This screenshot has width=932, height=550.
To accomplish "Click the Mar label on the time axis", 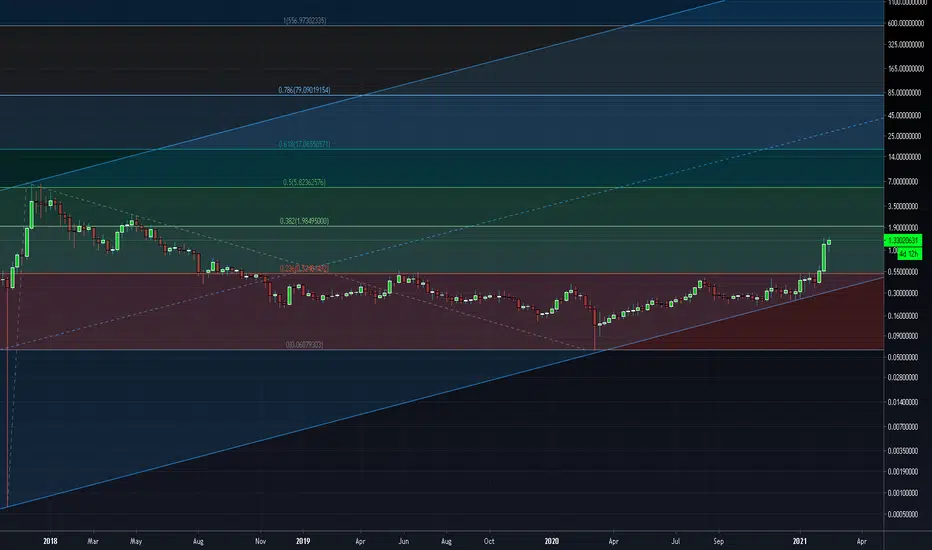I will [93, 541].
